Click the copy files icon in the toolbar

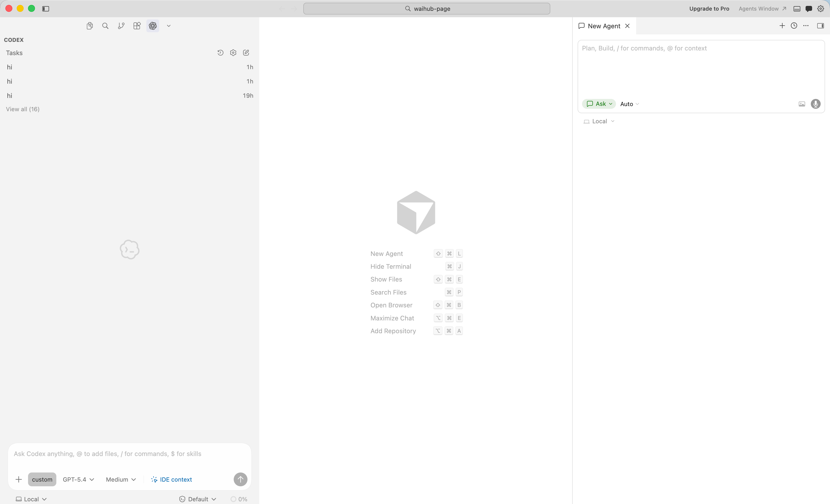90,26
